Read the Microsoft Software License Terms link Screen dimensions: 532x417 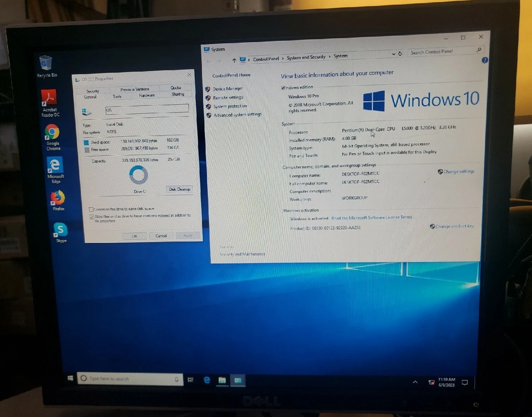[x=372, y=218]
